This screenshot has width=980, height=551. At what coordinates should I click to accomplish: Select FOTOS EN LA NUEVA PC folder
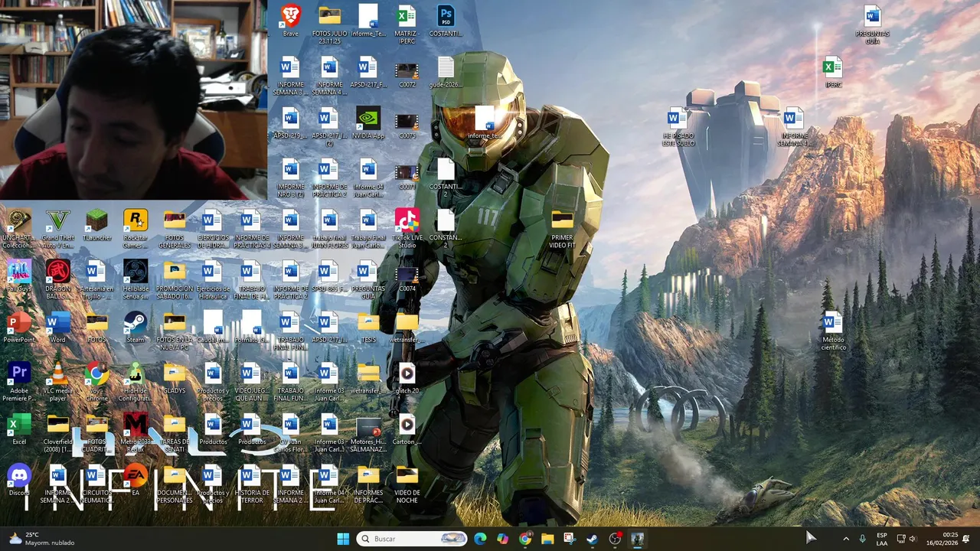click(x=175, y=331)
